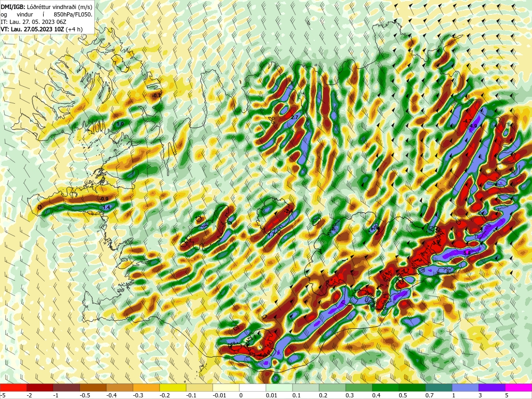Viewport: 532px width, 399px height.
Task: Click the '0.01' legend scale label
Action: click(x=271, y=395)
